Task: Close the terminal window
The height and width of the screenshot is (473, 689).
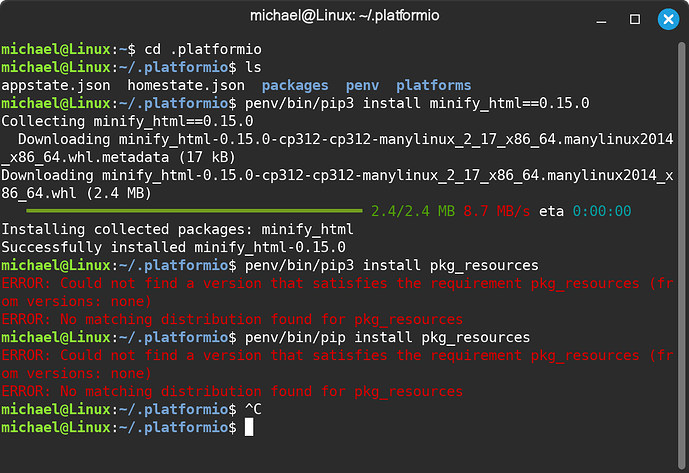Action: point(668,19)
